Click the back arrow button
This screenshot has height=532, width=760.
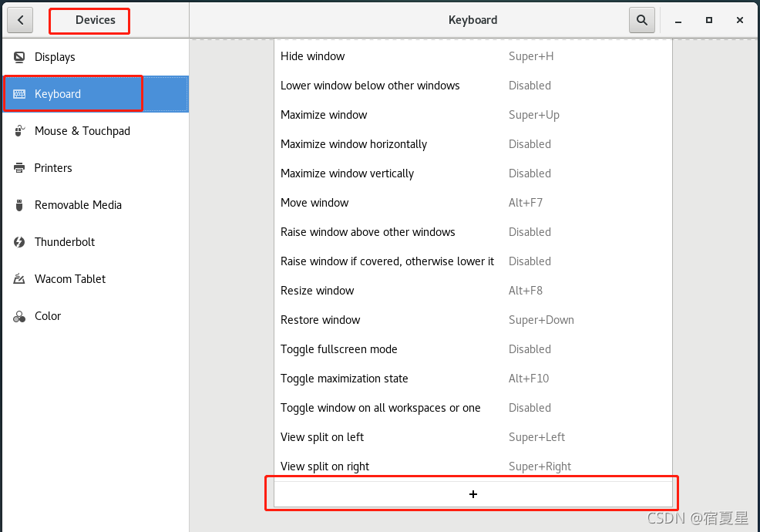tap(20, 20)
